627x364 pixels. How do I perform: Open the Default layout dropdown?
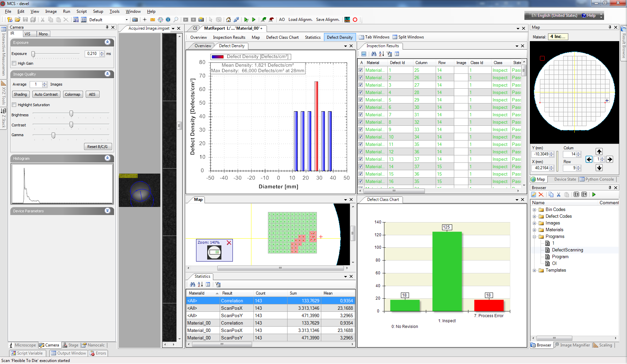pyautogui.click(x=127, y=20)
